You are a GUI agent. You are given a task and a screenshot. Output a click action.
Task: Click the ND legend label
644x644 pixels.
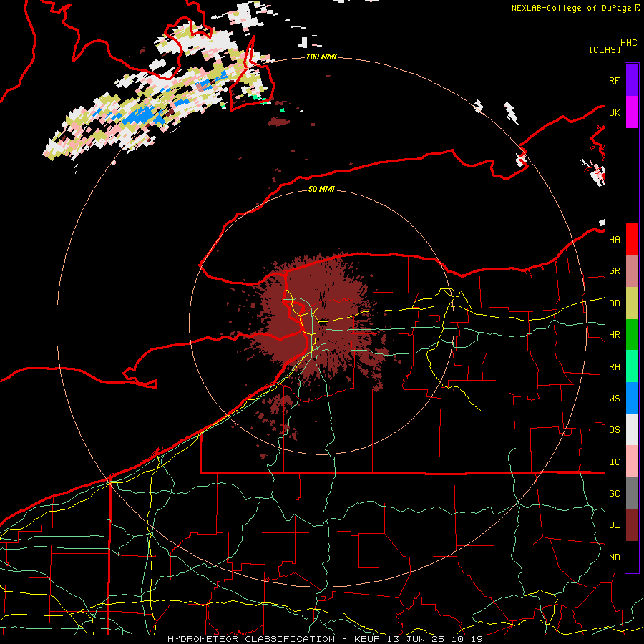[x=614, y=557]
